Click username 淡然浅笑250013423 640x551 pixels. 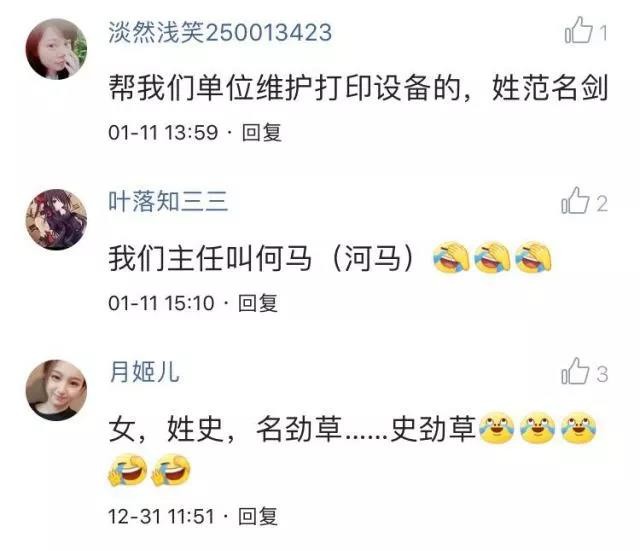pos(220,32)
